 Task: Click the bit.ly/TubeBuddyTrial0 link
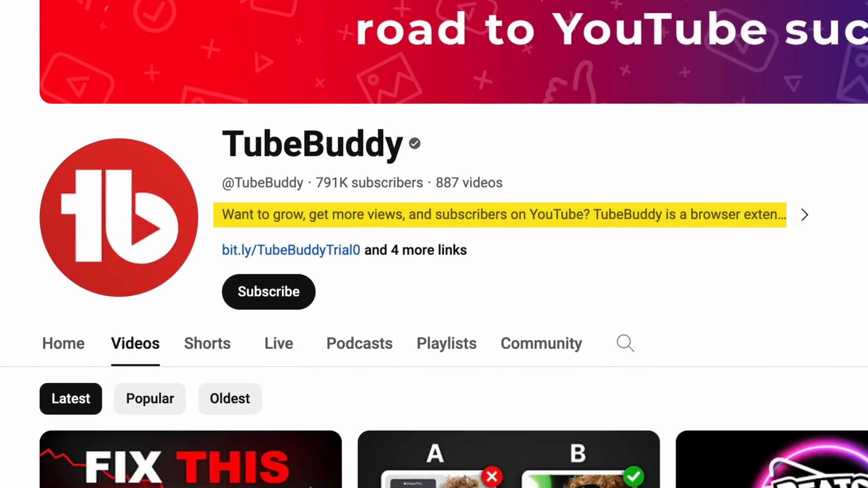click(291, 250)
